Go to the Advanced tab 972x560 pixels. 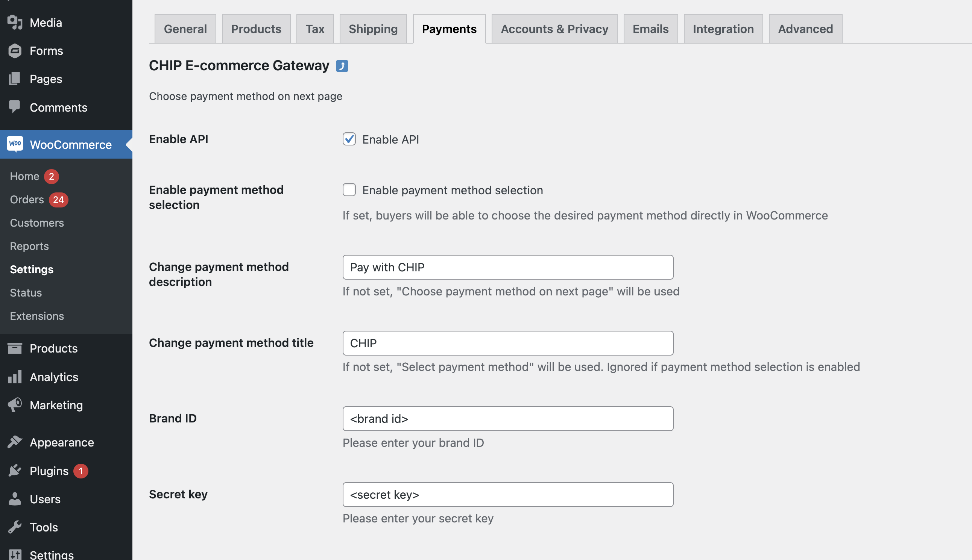click(805, 29)
